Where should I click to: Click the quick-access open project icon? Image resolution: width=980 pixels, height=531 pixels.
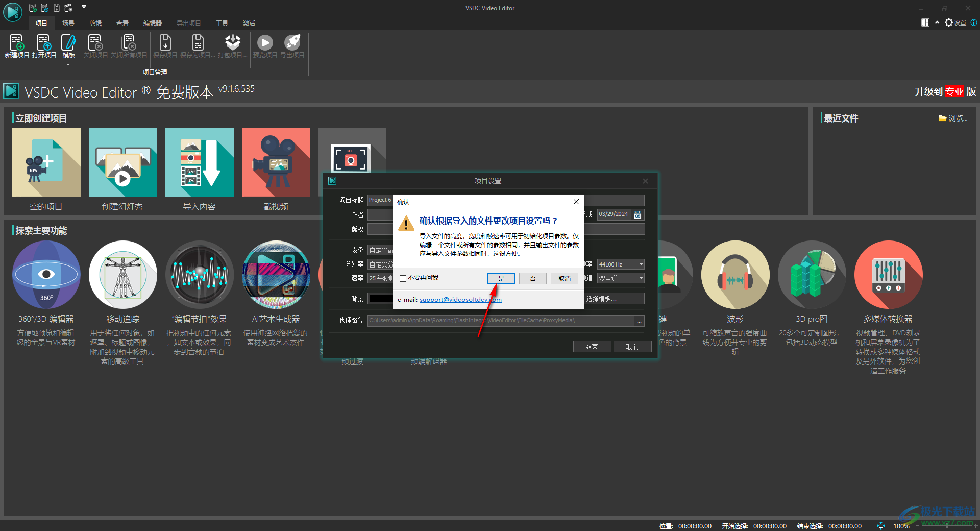(44, 8)
